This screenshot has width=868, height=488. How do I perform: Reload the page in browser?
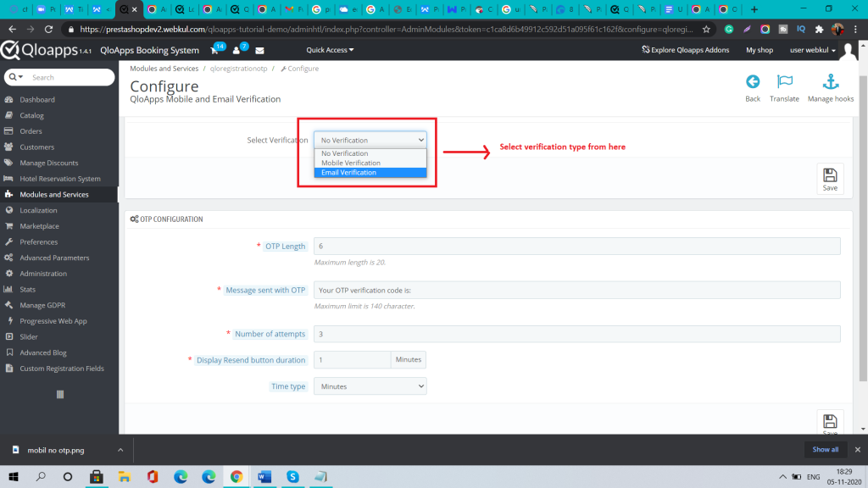tap(48, 30)
